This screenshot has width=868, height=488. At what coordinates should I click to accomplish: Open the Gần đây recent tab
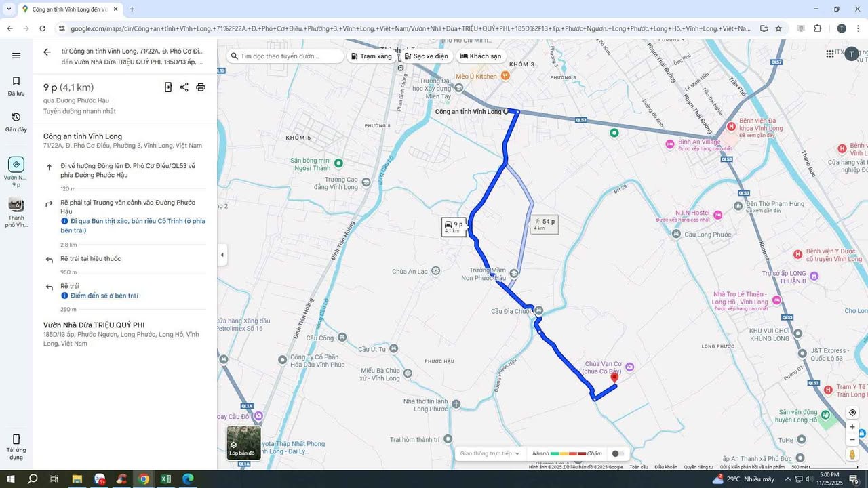click(16, 122)
